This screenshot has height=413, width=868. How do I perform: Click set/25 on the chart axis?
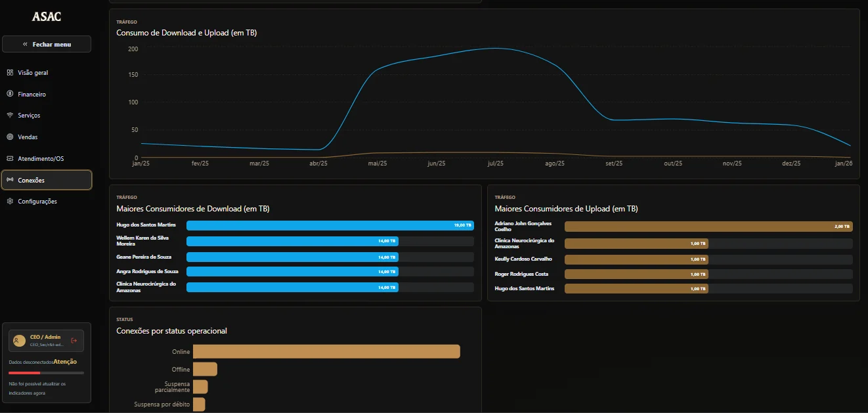(614, 163)
